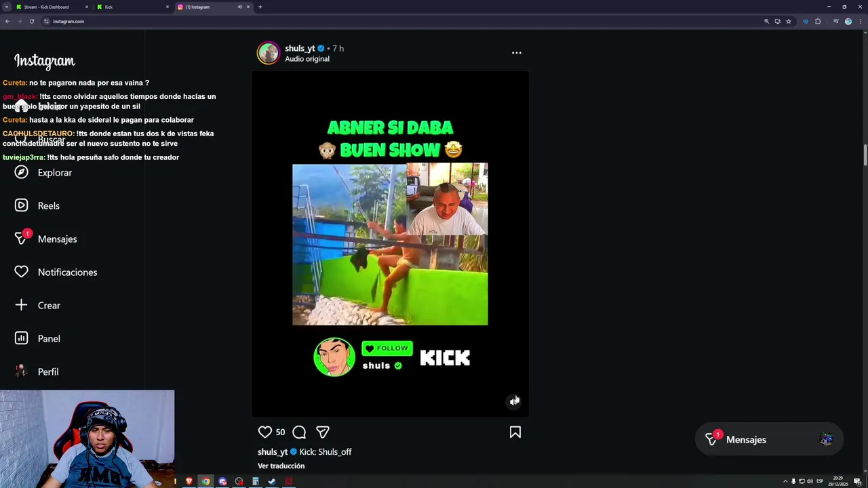This screenshot has height=488, width=868.
Task: Mute the Instagram tab speaker icon
Action: pos(239,7)
